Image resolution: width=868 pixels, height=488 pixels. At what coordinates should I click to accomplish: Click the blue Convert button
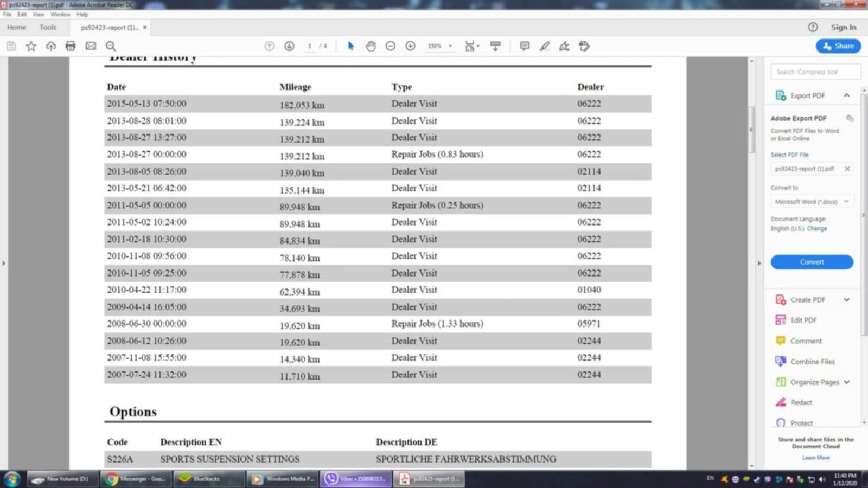point(812,262)
